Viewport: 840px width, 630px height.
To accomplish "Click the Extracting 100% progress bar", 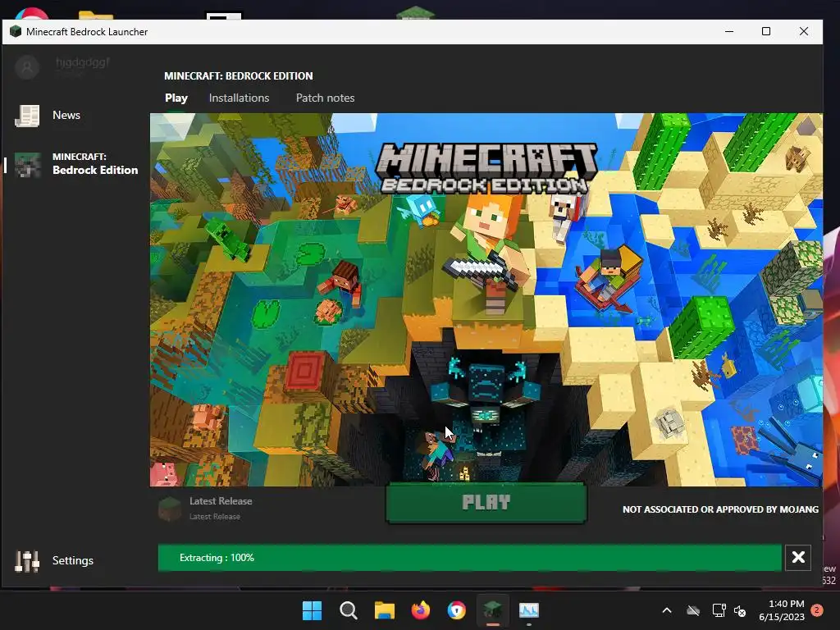I will (469, 558).
